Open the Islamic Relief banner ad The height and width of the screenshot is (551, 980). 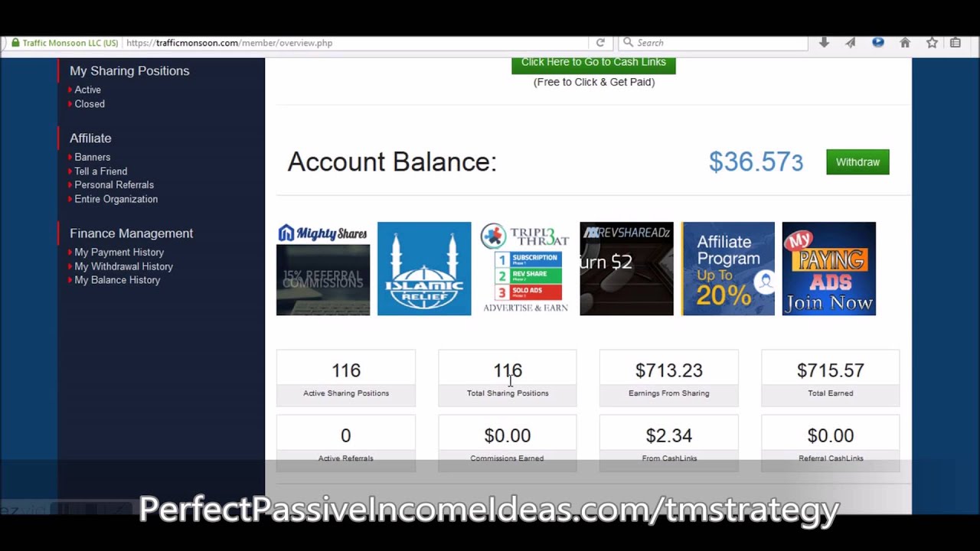pos(424,269)
